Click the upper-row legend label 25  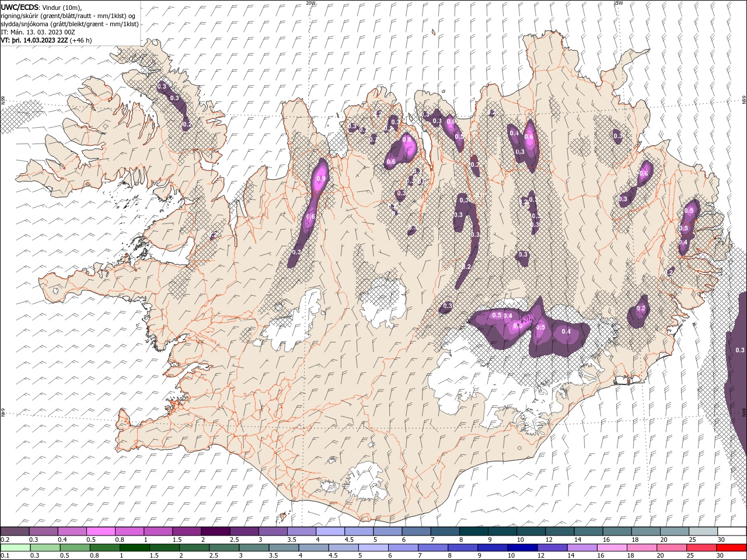(692, 540)
